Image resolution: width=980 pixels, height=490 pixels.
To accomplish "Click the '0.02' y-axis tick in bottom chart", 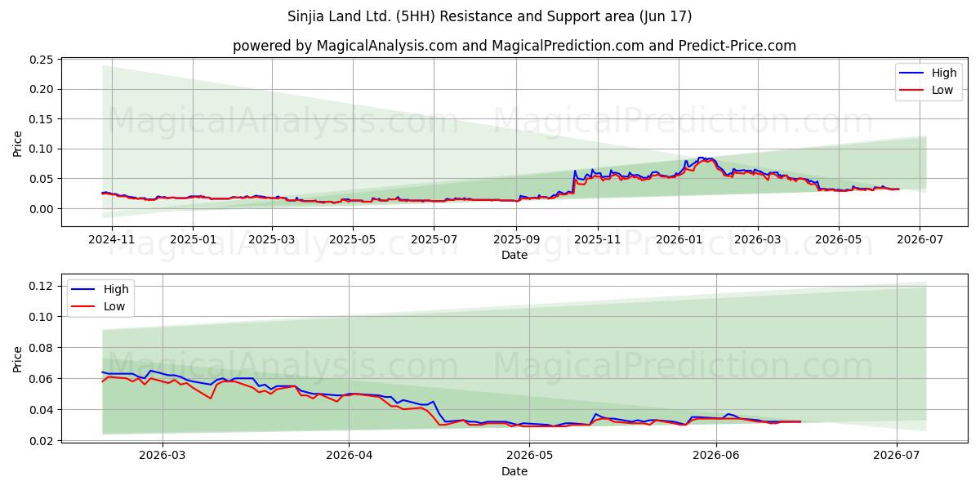I will pos(41,441).
